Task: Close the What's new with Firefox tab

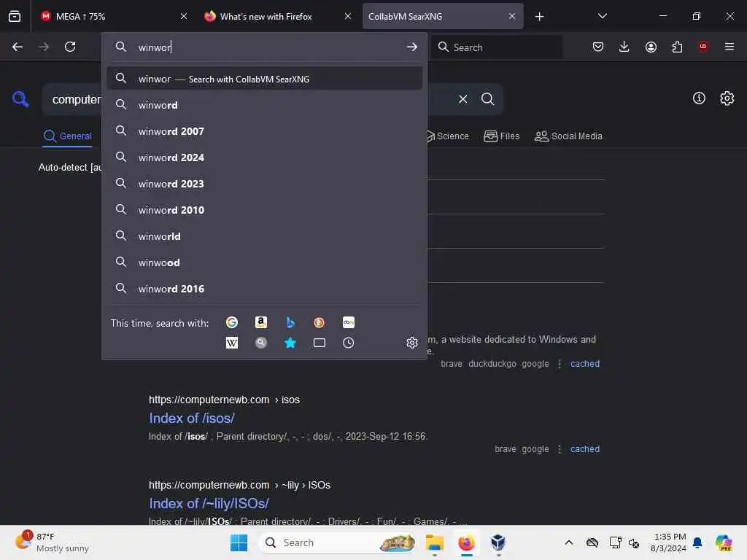Action: click(348, 16)
